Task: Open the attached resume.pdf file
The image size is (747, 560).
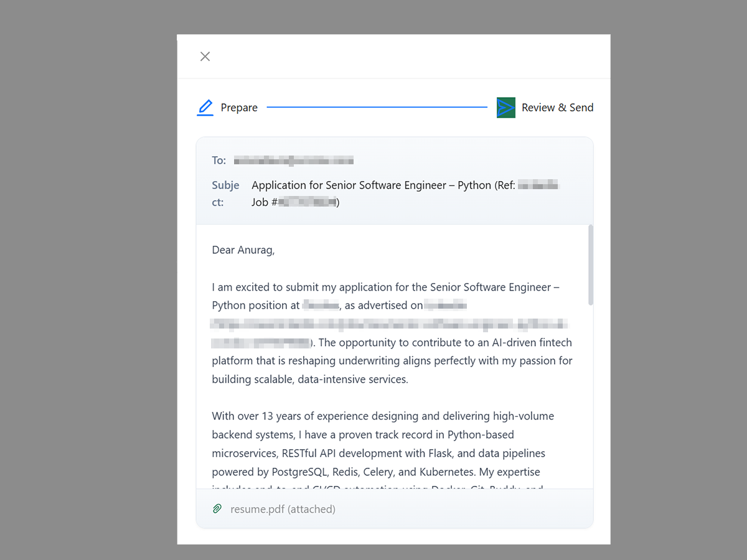Action: click(x=283, y=508)
